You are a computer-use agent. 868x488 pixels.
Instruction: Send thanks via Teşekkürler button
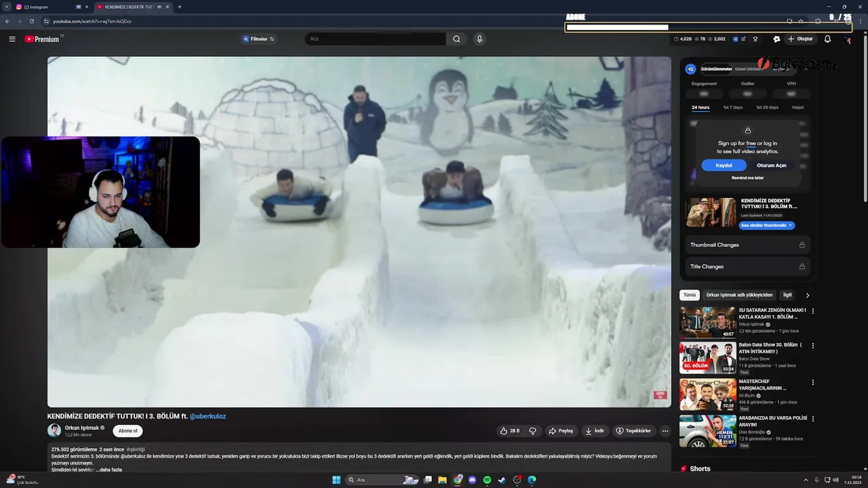click(x=633, y=431)
